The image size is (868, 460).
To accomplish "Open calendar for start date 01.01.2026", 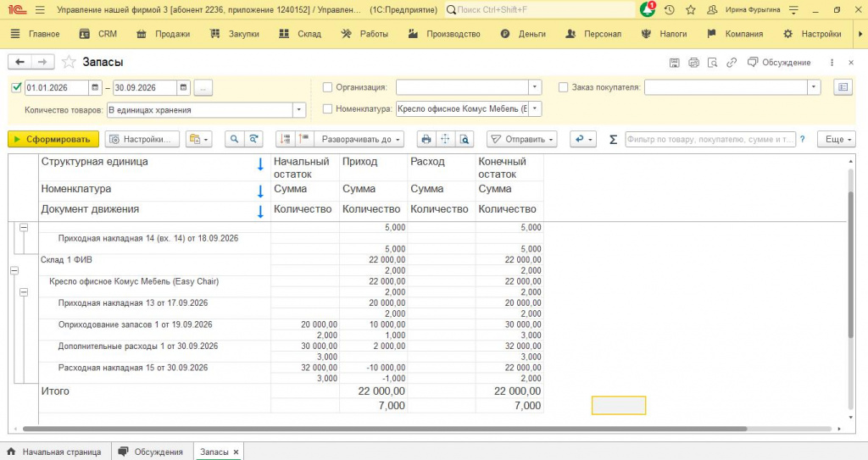I will pos(95,87).
